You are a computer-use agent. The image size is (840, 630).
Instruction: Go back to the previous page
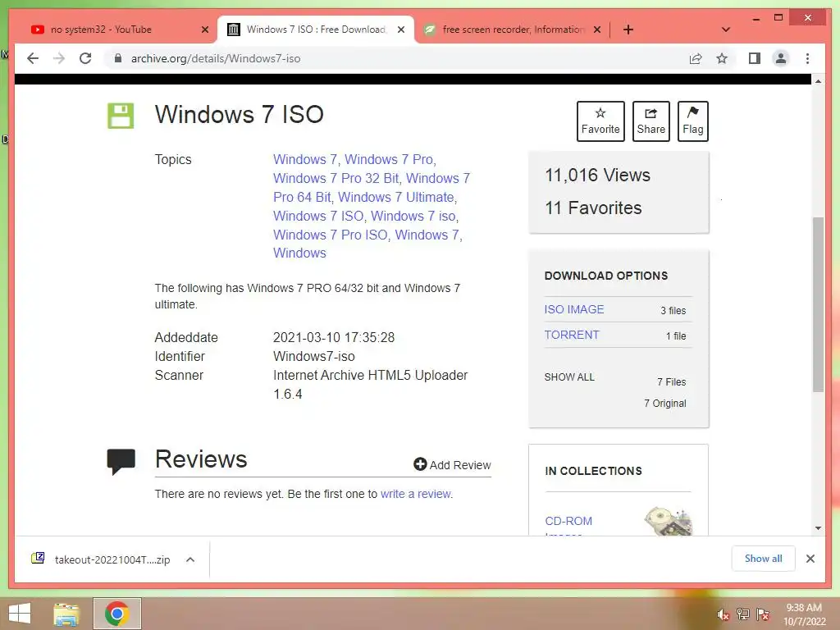[33, 58]
